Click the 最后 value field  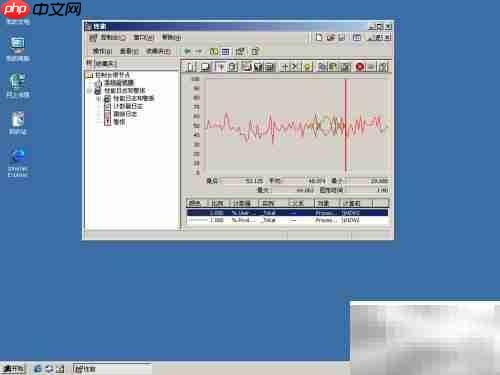[242, 181]
